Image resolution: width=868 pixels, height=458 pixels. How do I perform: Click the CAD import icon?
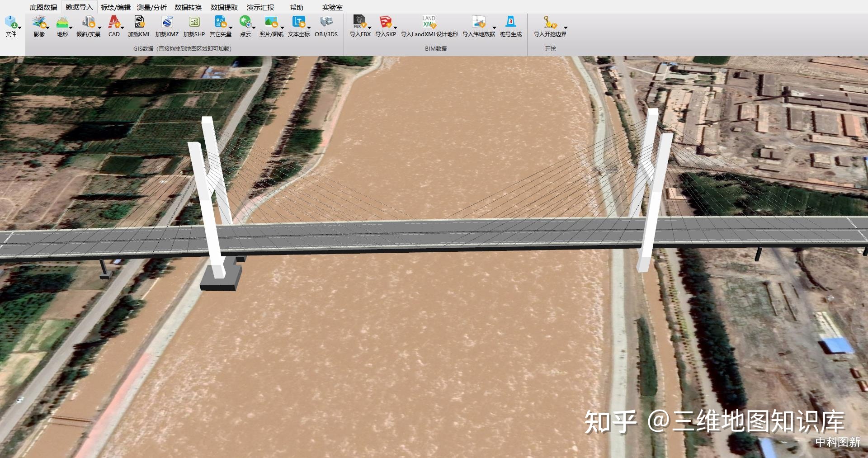(114, 22)
